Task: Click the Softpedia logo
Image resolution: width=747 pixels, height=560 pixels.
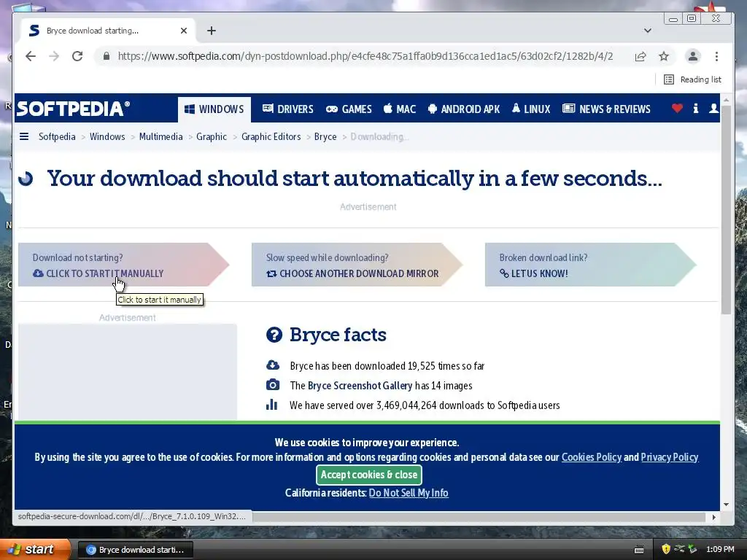Action: pos(73,109)
